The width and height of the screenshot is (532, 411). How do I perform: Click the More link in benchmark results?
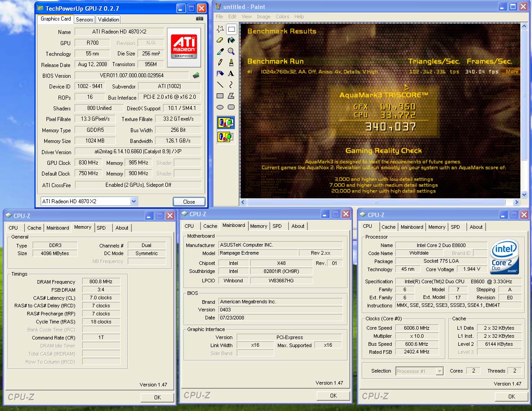pyautogui.click(x=512, y=71)
